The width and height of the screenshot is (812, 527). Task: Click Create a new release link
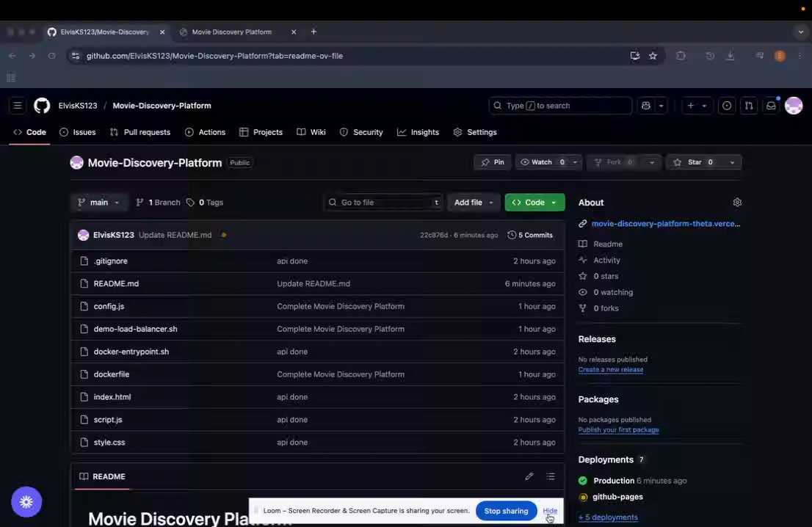click(611, 370)
